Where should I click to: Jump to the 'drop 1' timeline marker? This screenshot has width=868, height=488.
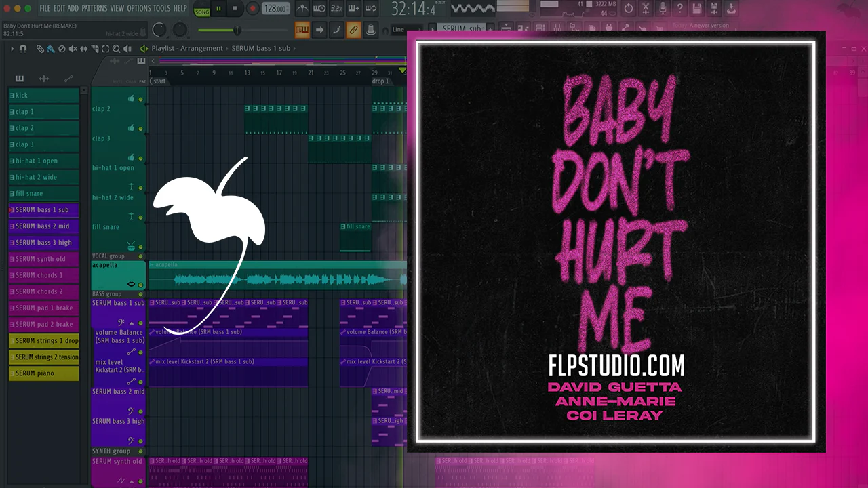[x=381, y=81]
